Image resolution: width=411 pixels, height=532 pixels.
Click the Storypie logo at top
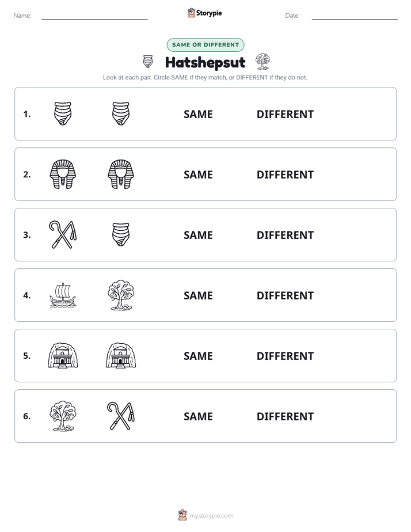click(x=204, y=13)
